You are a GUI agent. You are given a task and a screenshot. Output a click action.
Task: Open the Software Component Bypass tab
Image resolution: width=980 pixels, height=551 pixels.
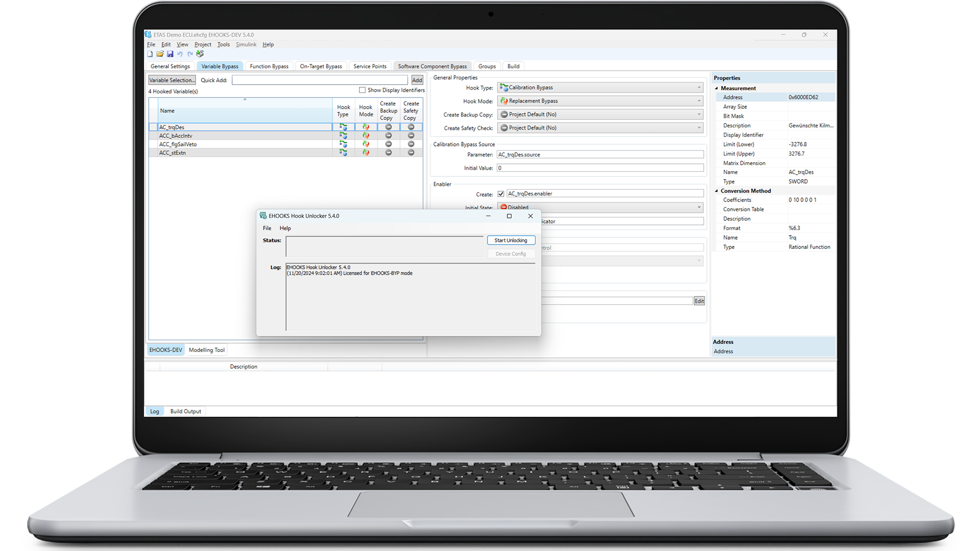tap(432, 66)
